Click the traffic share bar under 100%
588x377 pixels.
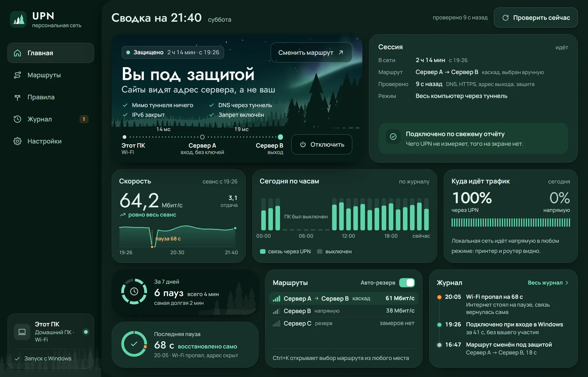click(x=511, y=223)
